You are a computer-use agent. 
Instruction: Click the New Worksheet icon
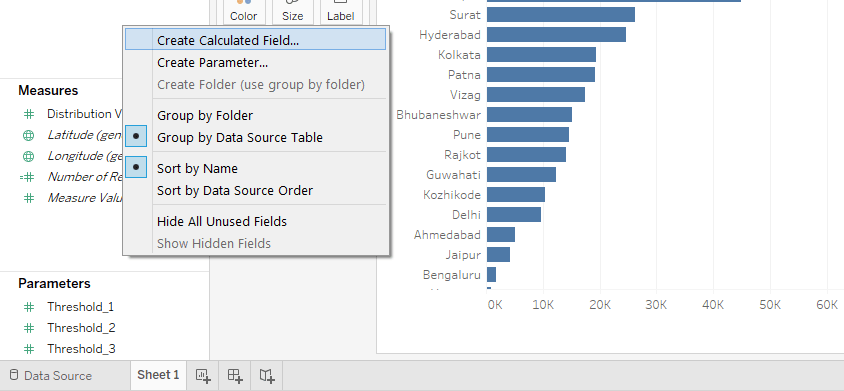tap(203, 375)
